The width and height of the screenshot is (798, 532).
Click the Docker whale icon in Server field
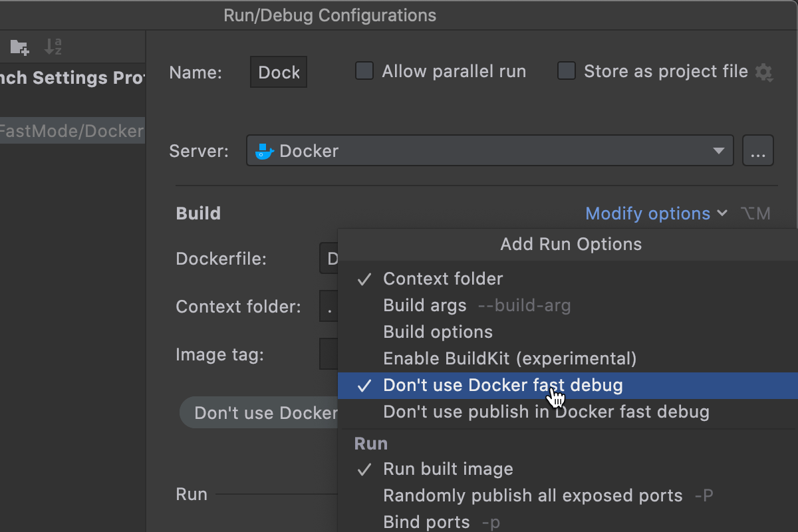[264, 151]
